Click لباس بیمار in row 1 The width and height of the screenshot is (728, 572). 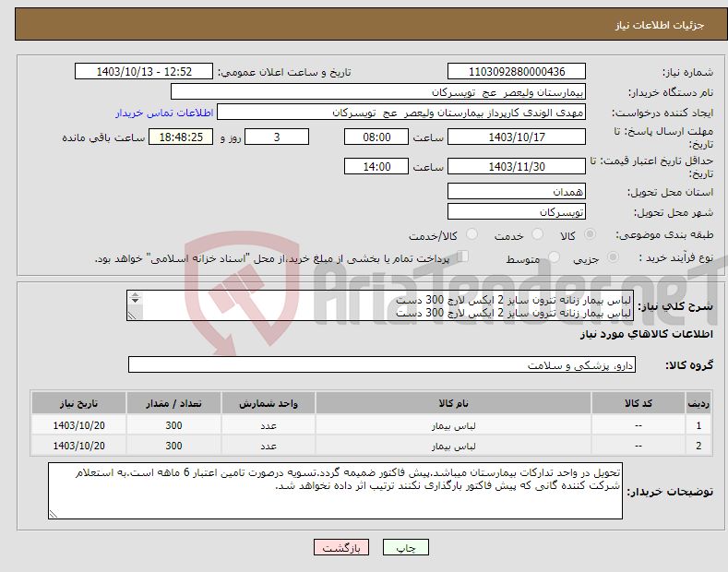[453, 425]
